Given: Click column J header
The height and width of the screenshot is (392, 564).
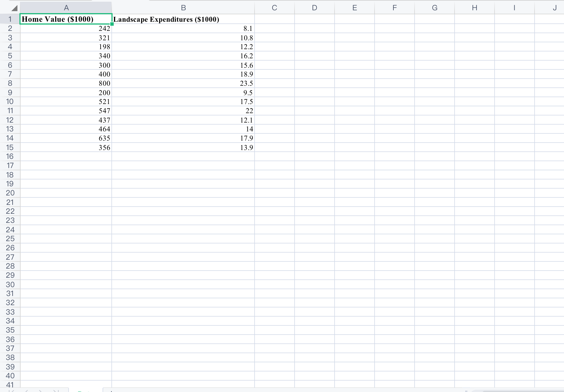Looking at the screenshot, I should click(x=554, y=8).
